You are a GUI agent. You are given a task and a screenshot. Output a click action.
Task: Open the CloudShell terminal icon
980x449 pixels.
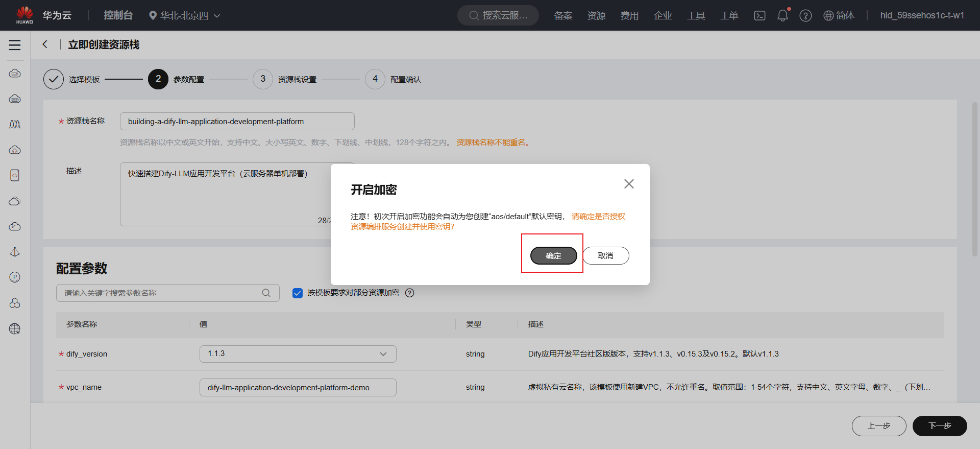tap(759, 15)
